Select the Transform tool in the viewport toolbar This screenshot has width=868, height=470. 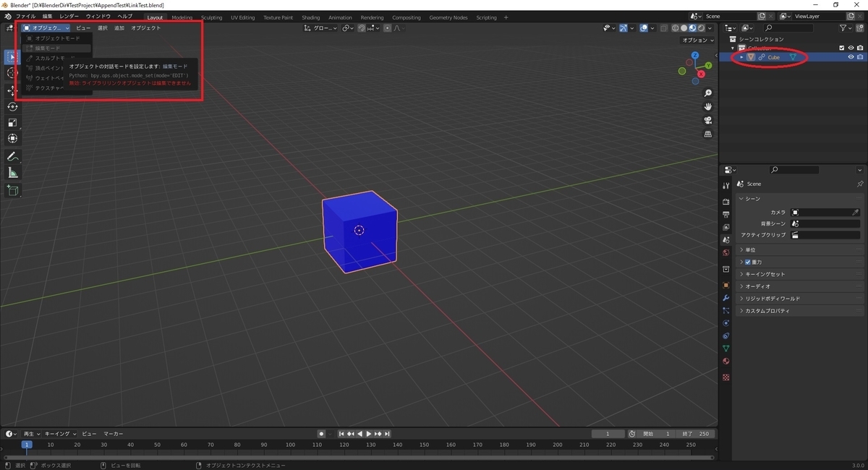(12, 138)
